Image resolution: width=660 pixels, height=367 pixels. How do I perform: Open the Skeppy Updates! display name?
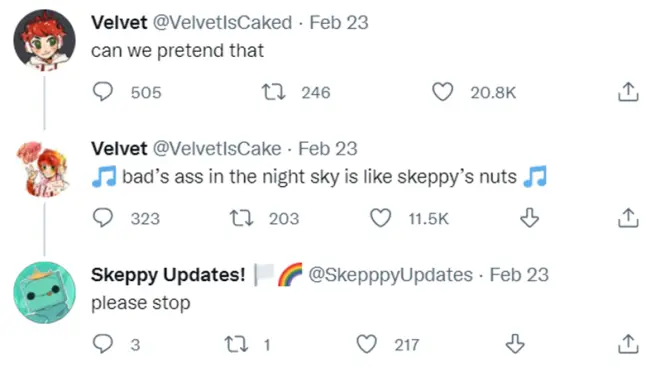coord(168,275)
